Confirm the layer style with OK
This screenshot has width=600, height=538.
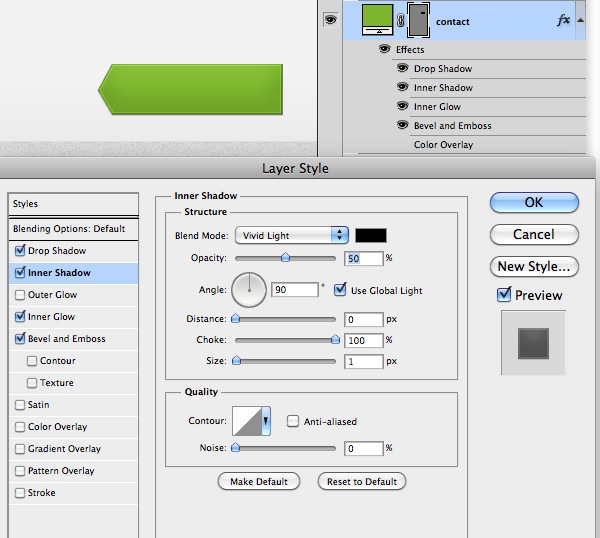coord(534,202)
